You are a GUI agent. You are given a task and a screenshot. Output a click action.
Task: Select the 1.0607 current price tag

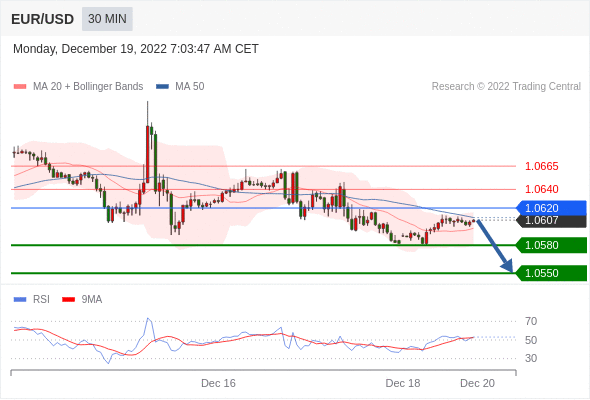pyautogui.click(x=552, y=221)
